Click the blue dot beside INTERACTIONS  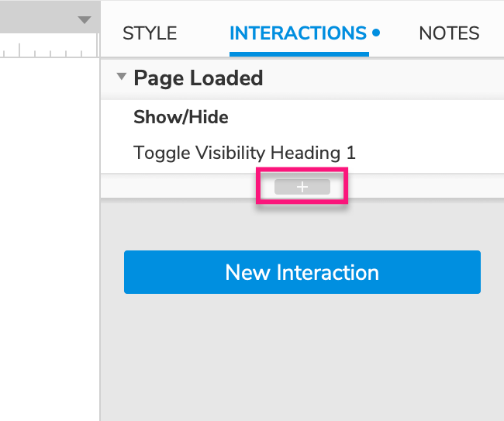click(x=376, y=33)
